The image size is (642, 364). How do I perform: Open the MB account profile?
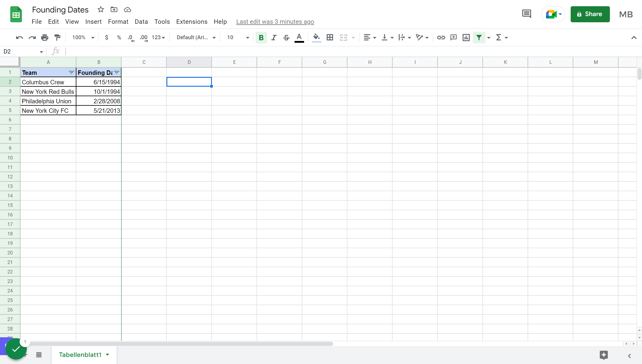pos(626,14)
